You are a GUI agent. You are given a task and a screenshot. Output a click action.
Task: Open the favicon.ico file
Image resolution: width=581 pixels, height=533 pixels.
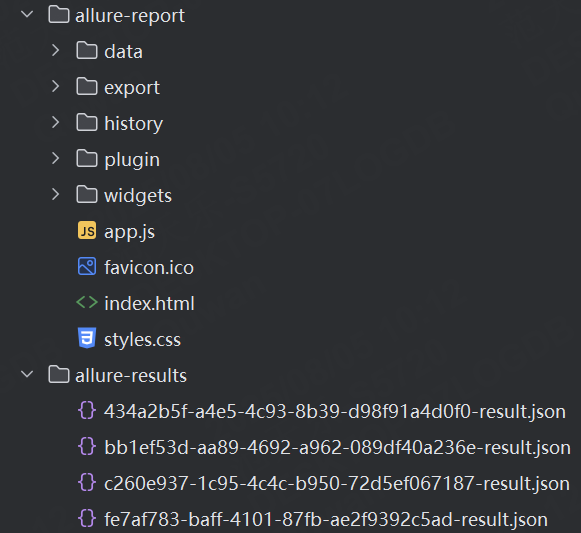[x=149, y=267]
